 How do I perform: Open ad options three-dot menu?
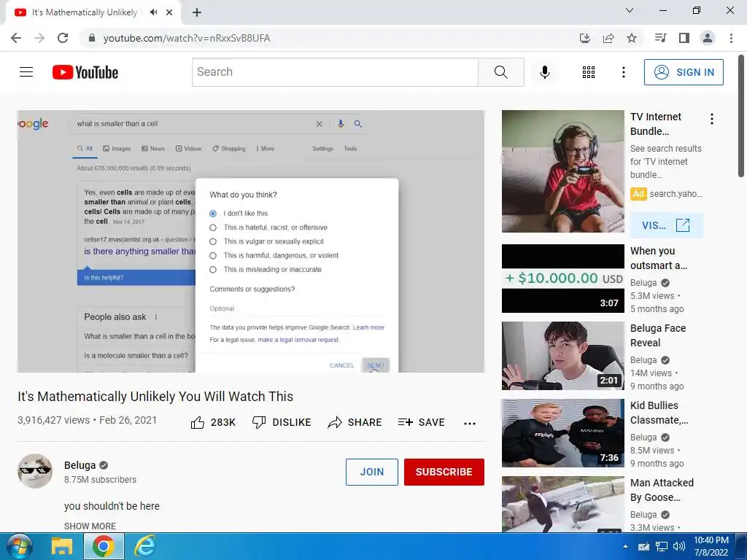tap(712, 119)
